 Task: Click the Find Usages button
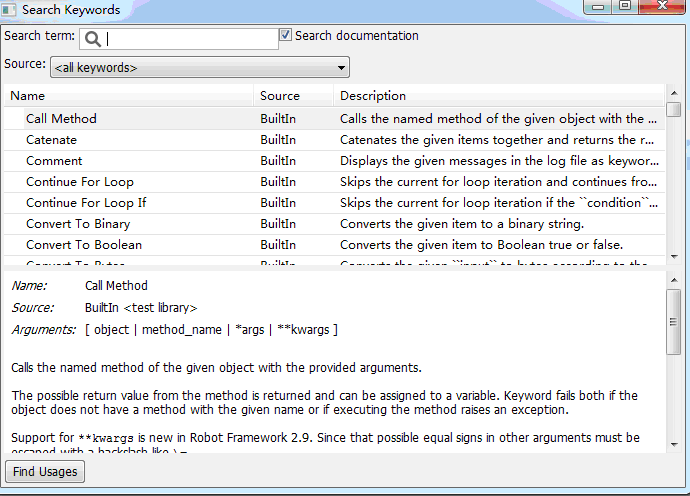(x=45, y=471)
